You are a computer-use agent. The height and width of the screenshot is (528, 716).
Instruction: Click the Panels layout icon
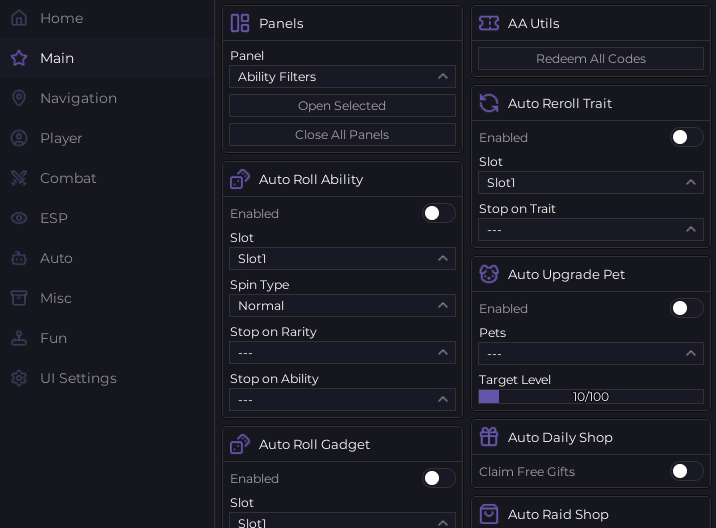(x=240, y=23)
